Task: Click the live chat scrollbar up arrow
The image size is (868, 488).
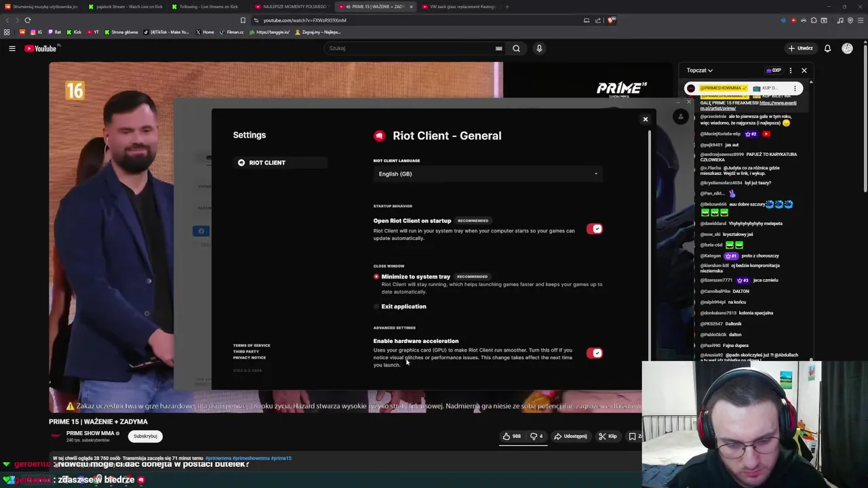Action: pos(810,82)
